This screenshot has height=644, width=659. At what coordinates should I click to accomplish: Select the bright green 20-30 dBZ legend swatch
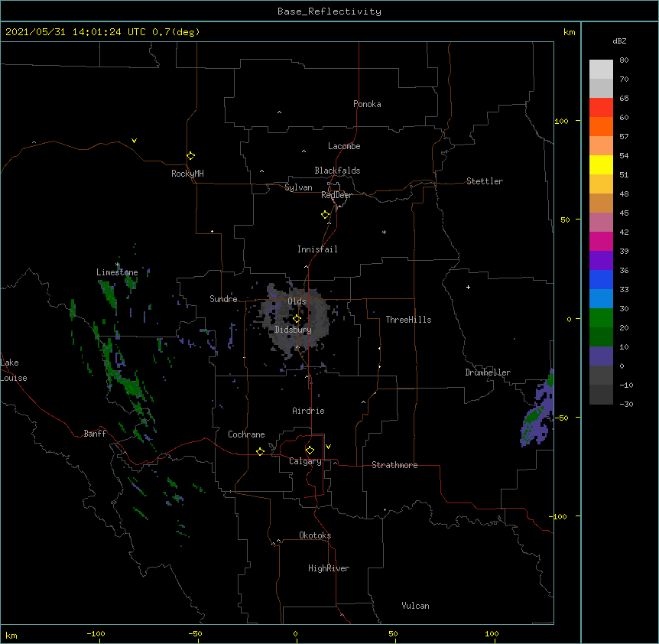pos(601,318)
